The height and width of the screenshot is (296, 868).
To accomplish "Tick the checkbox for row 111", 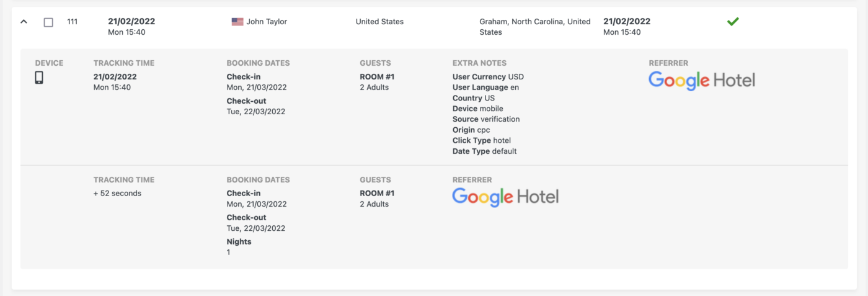I will coord(48,22).
